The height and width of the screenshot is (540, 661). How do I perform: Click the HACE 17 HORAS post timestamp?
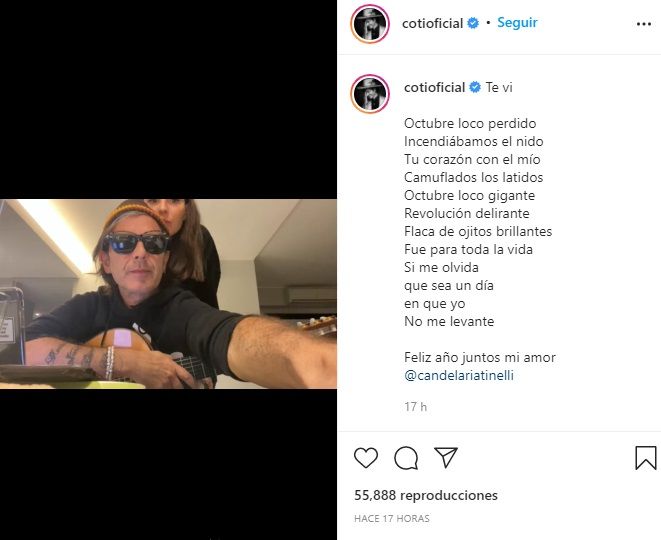click(x=392, y=519)
